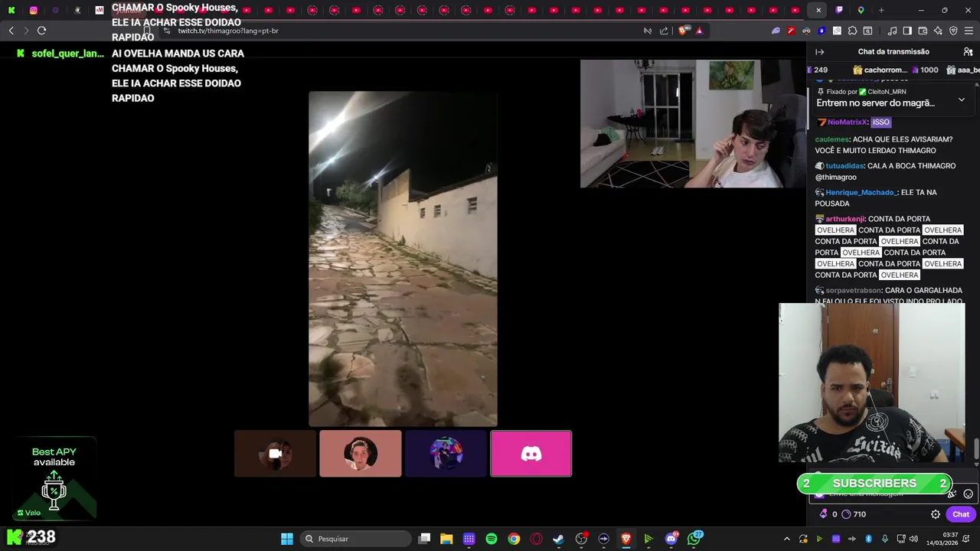This screenshot has height=551, width=980.
Task: Go back to the previous page
Action: click(11, 31)
